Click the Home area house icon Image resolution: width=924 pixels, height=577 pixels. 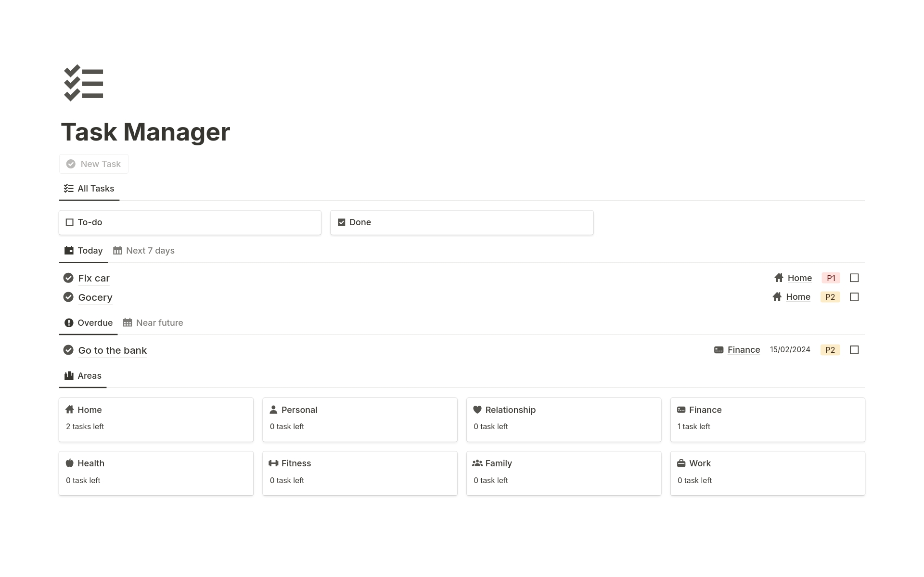pyautogui.click(x=70, y=409)
